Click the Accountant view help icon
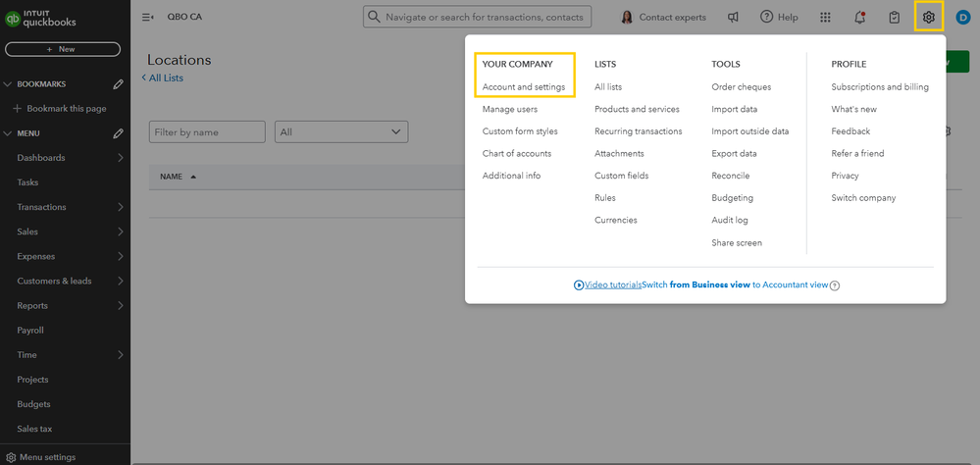 [x=835, y=285]
